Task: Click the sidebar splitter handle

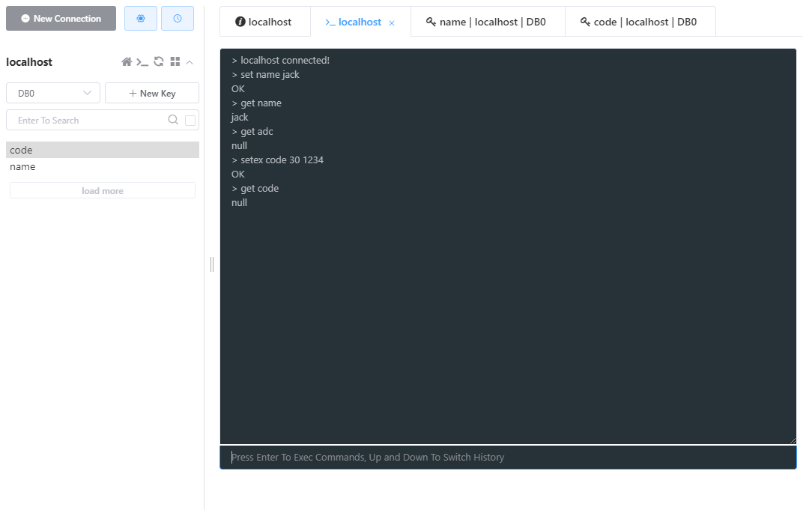Action: [x=212, y=264]
